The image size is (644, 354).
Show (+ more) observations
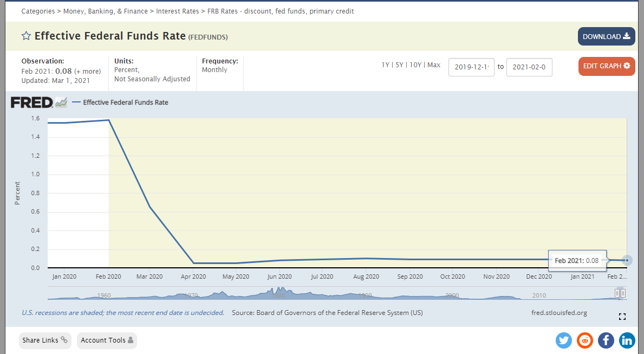point(87,71)
